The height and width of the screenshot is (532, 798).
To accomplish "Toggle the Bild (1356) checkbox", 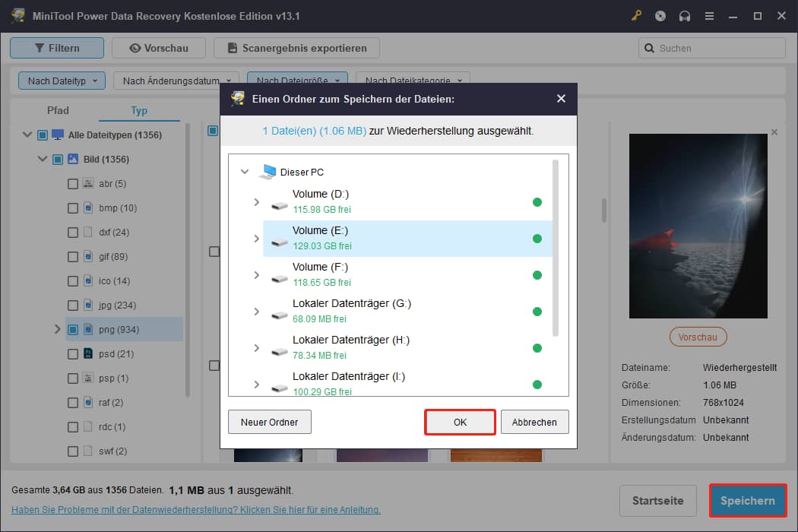I will pyautogui.click(x=58, y=160).
